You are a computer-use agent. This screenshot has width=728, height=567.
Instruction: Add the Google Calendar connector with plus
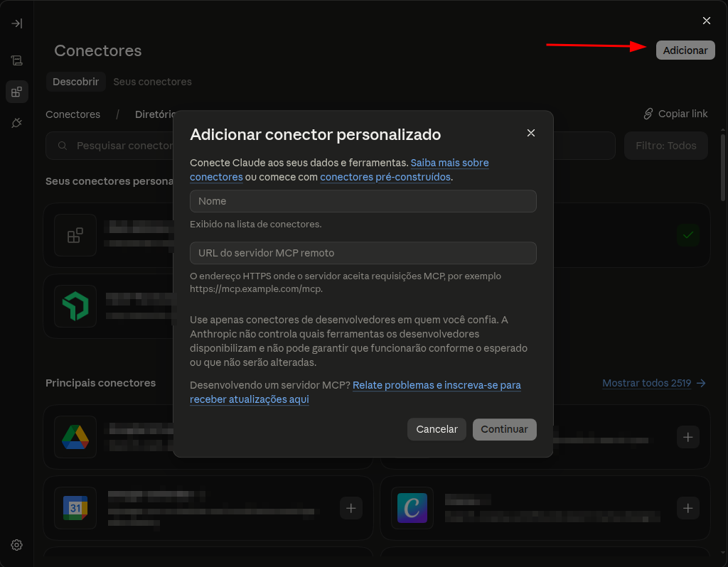point(351,508)
